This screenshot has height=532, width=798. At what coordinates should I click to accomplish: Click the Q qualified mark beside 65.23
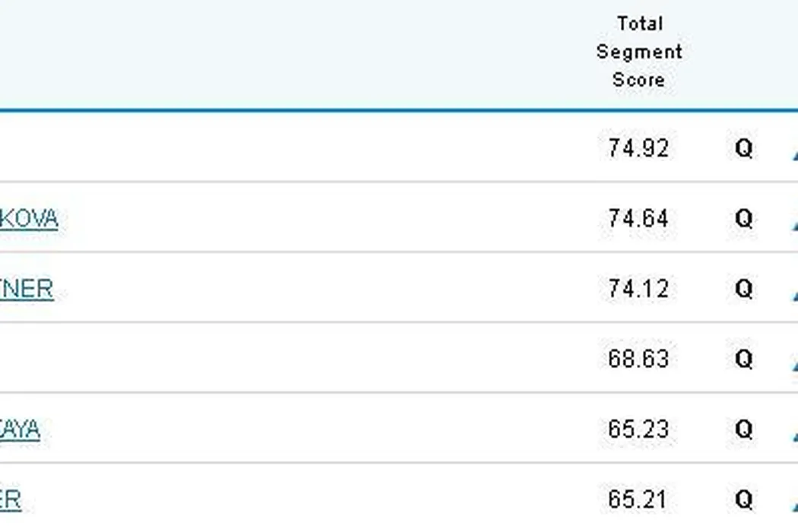[x=743, y=430]
